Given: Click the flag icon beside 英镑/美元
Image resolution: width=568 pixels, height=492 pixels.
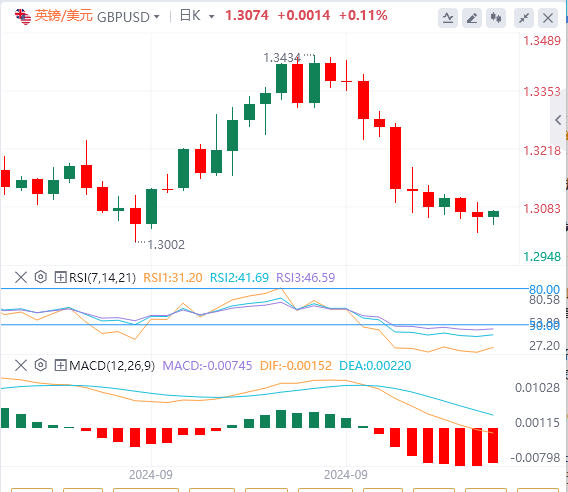Looking at the screenshot, I should (23, 17).
